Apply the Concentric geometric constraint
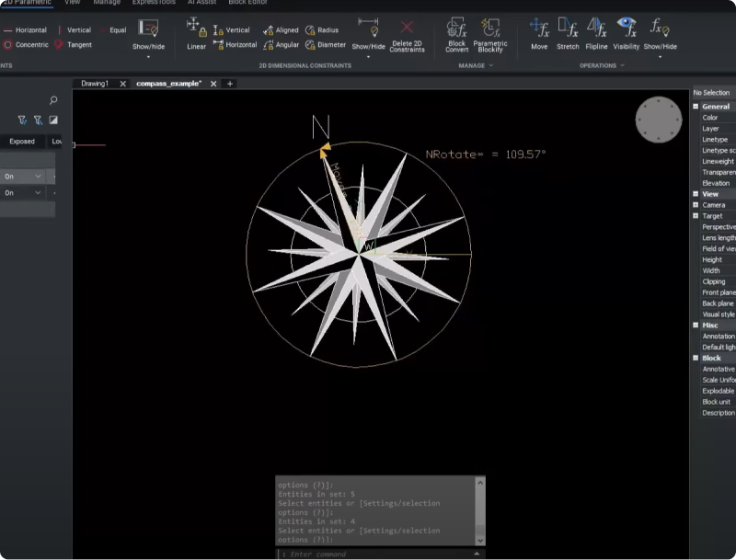This screenshot has width=736, height=560. click(x=26, y=44)
